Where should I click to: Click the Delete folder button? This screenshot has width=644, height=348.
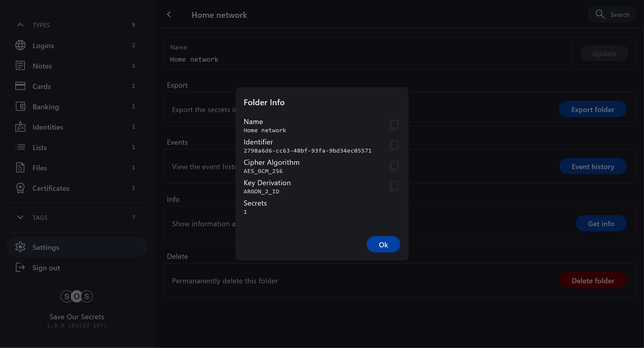pyautogui.click(x=593, y=280)
